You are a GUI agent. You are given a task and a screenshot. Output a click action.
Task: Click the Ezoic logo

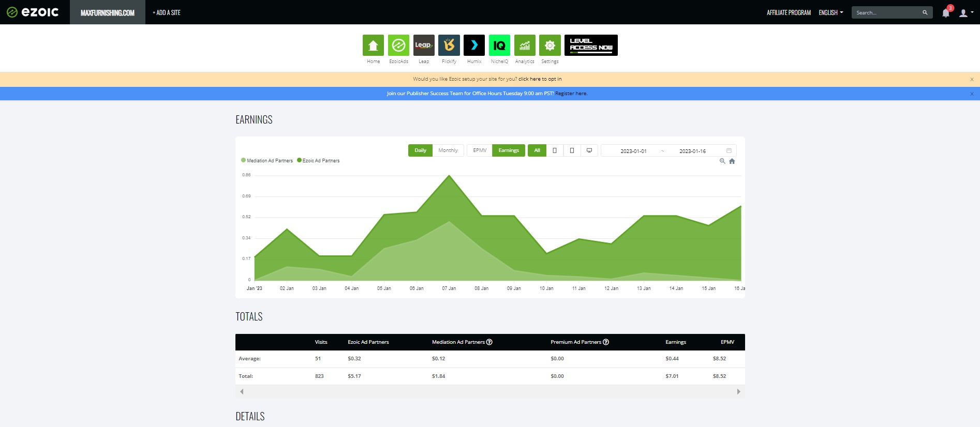click(33, 12)
